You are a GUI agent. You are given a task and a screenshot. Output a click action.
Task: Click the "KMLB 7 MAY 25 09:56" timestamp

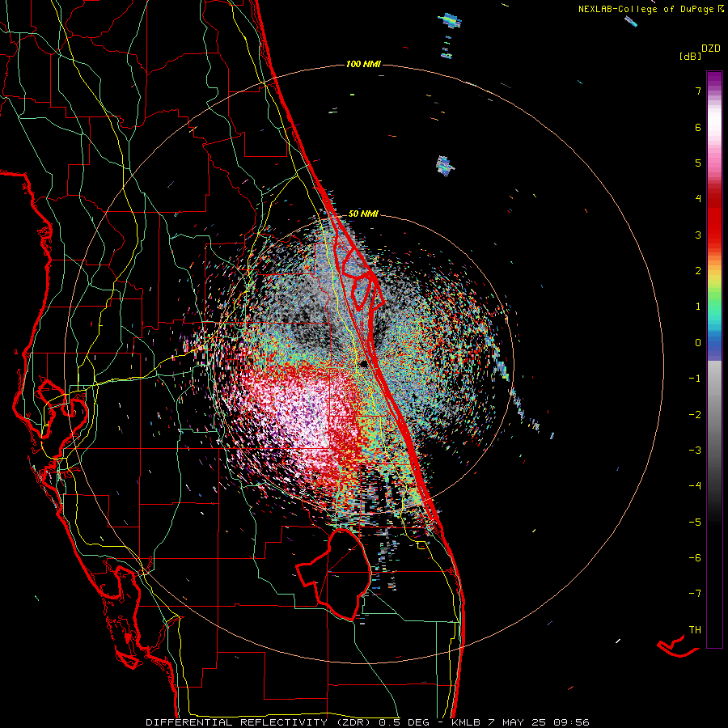(x=520, y=722)
